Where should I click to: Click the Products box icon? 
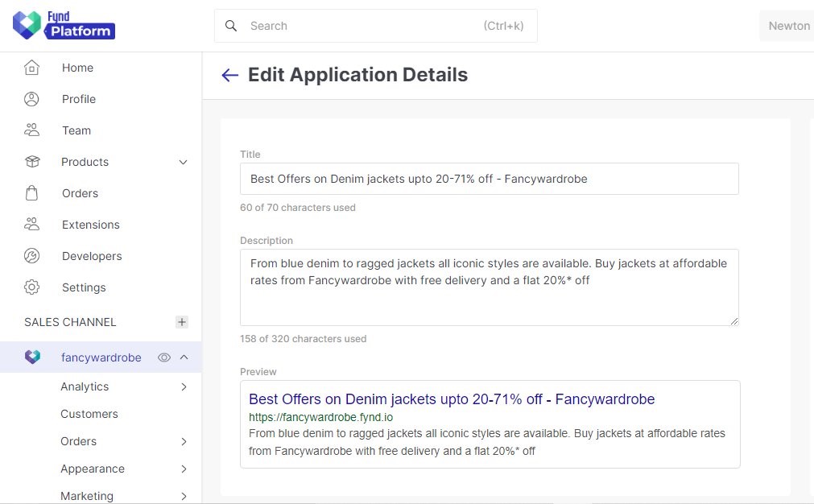pos(32,162)
